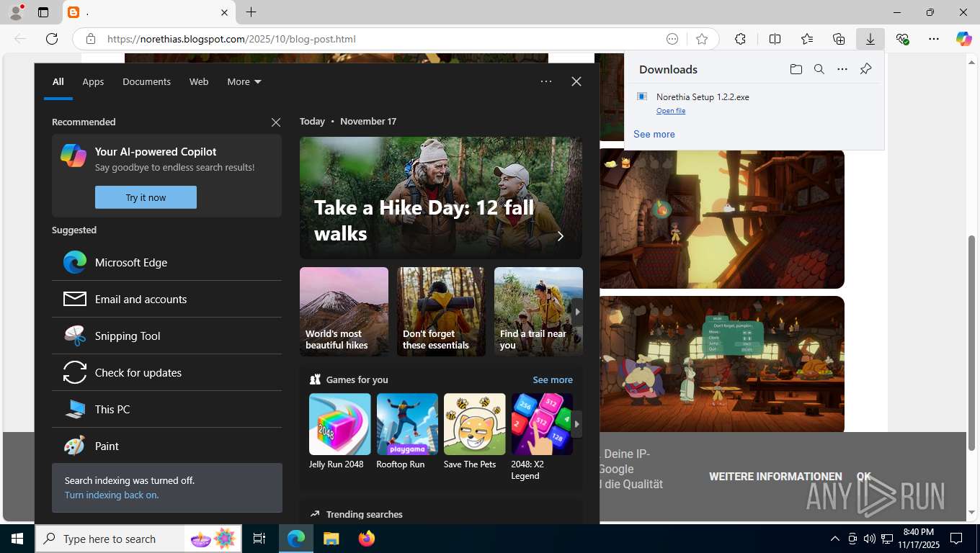
Task: Click OK on the cookie notice
Action: pyautogui.click(x=863, y=477)
